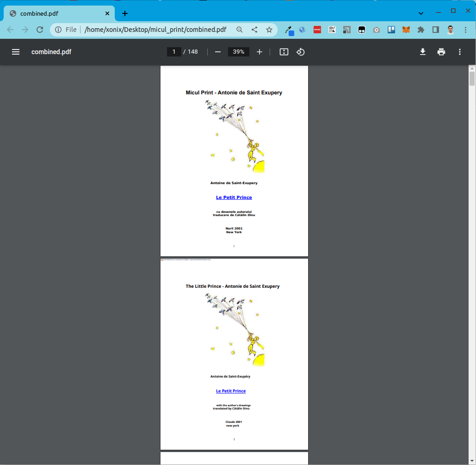Click the 39% zoom level field

239,52
